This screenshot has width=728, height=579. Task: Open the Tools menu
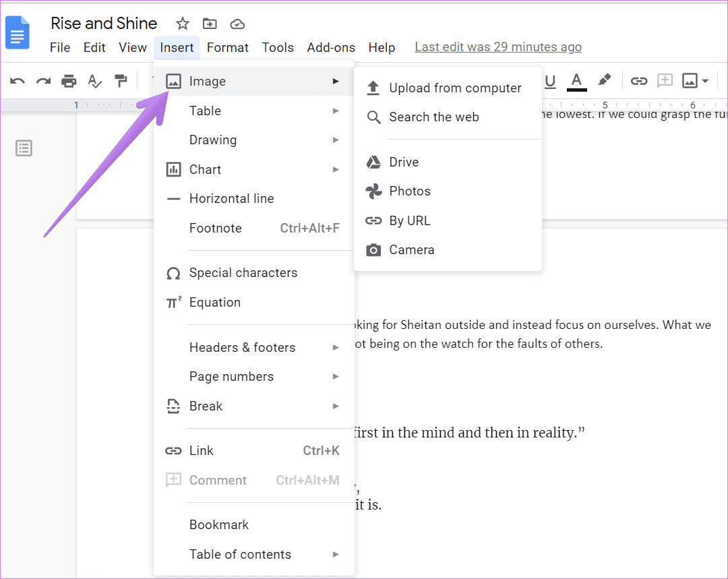tap(278, 47)
